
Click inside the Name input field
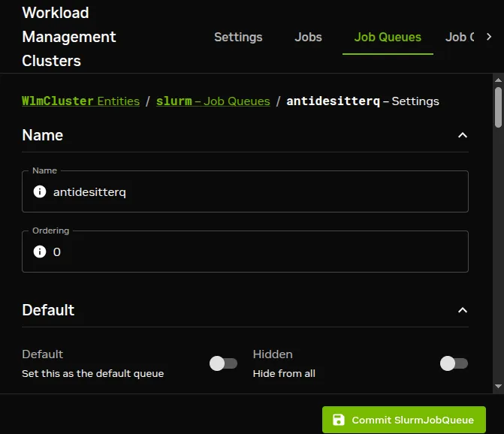point(245,191)
